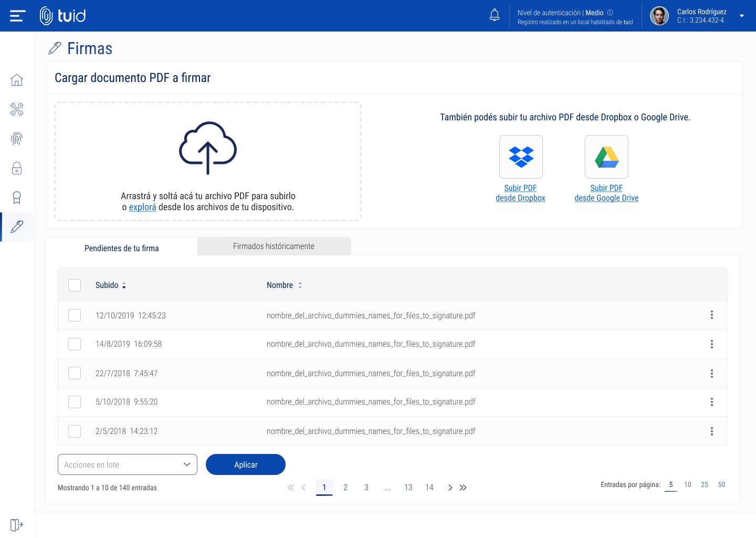Set entries per page to 50

(x=722, y=484)
